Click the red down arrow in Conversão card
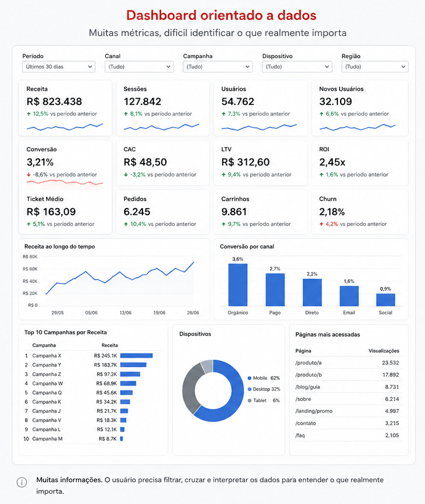 point(28,174)
